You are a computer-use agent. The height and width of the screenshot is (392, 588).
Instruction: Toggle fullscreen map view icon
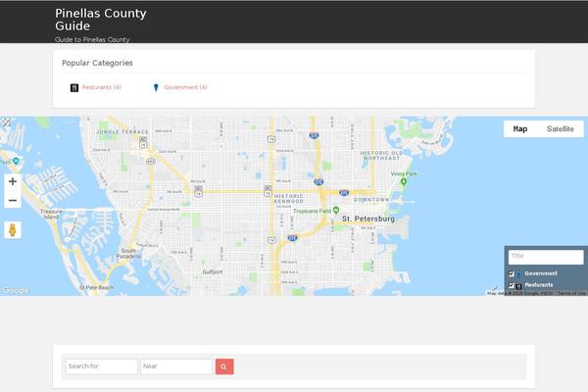click(x=6, y=122)
